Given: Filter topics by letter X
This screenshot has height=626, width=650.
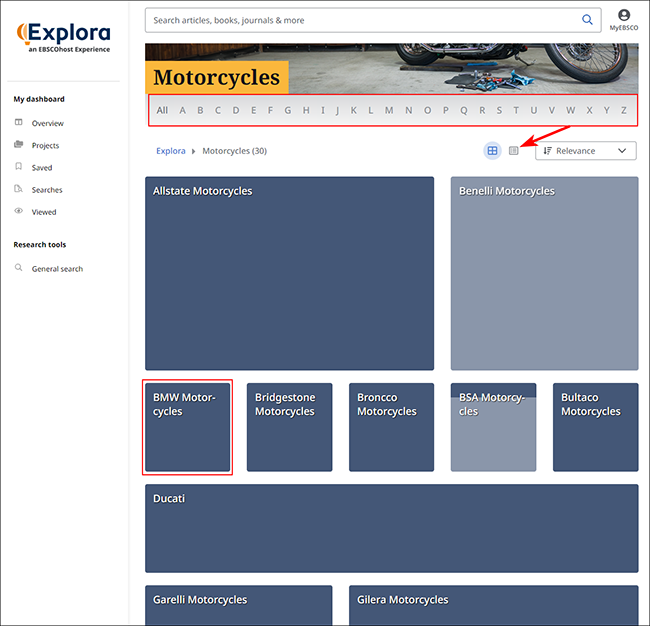Looking at the screenshot, I should (589, 110).
